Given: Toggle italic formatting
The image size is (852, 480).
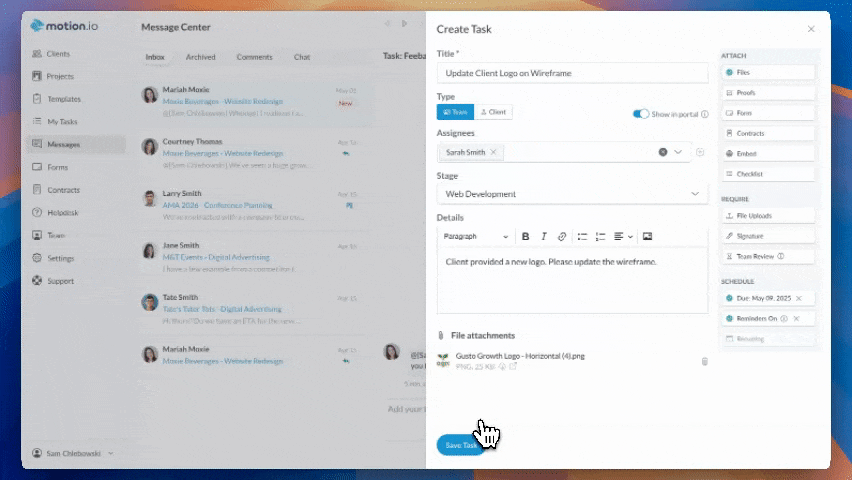Looking at the screenshot, I should [x=543, y=236].
